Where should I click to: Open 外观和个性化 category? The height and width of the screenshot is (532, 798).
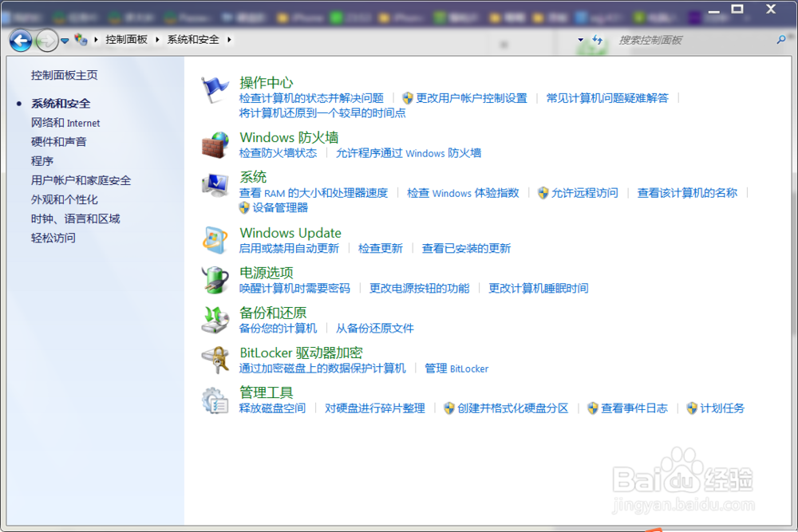coord(64,199)
